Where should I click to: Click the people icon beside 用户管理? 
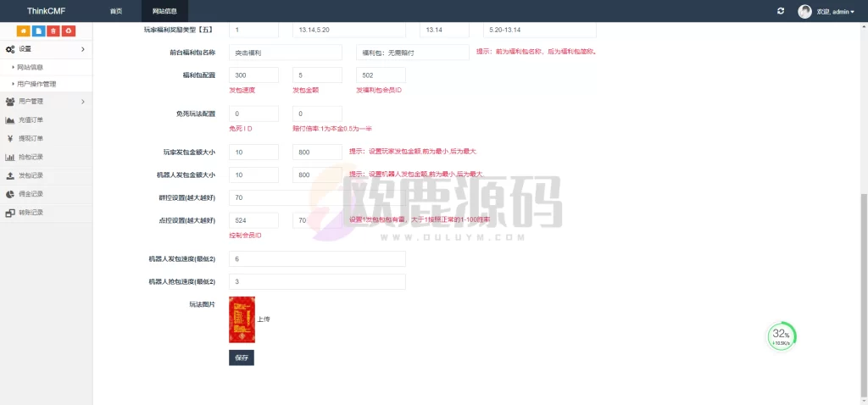(x=10, y=102)
